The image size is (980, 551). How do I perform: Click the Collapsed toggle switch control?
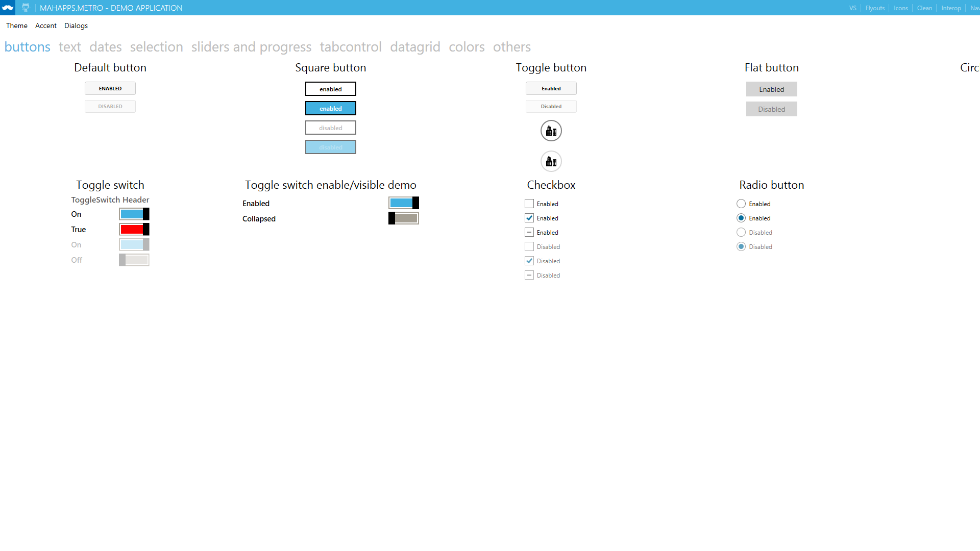point(403,218)
